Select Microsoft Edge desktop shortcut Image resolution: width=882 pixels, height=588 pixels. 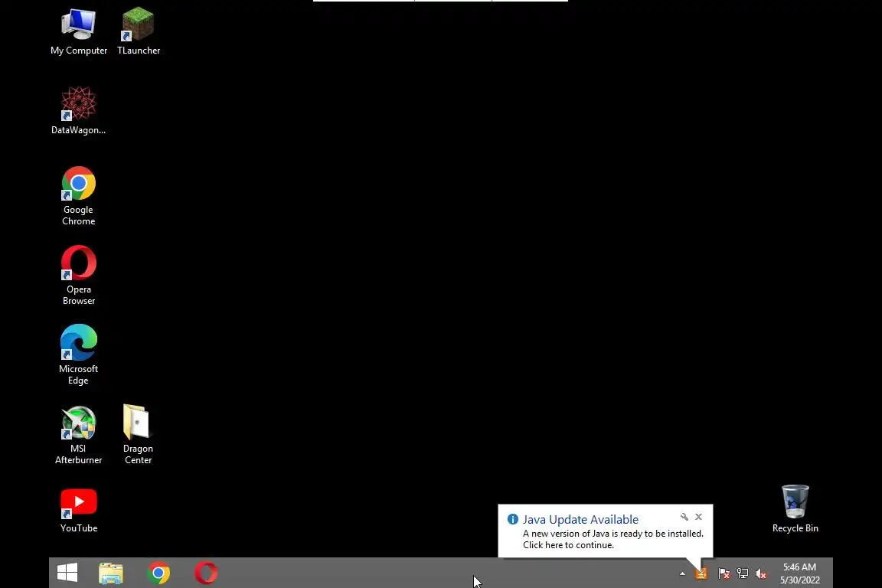[78, 355]
